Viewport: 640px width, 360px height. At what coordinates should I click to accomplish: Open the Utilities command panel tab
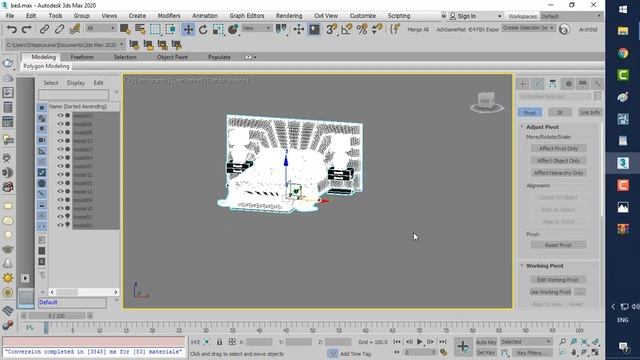(597, 84)
